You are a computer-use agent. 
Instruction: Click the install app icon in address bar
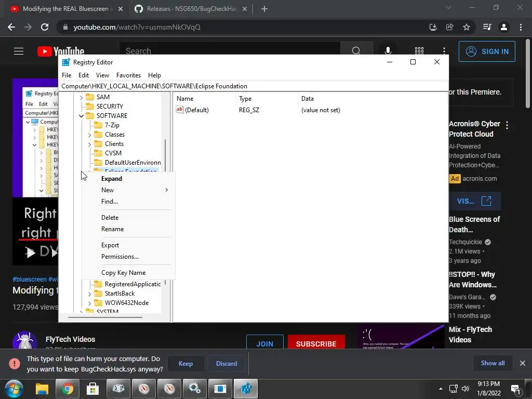pyautogui.click(x=433, y=27)
